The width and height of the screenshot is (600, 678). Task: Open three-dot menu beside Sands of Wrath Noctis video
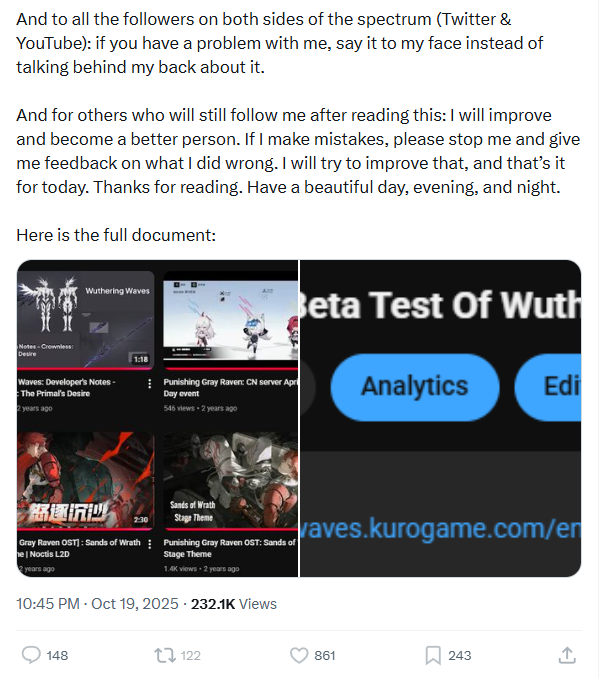[150, 544]
